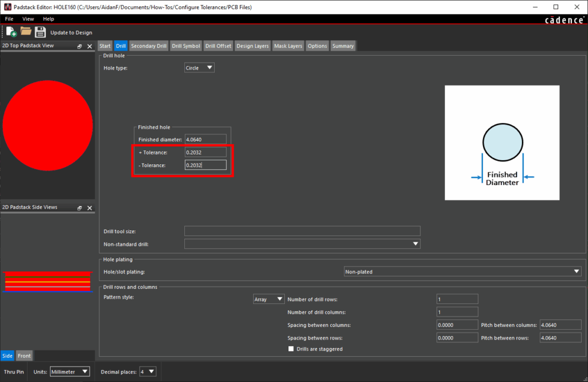This screenshot has width=588, height=382.
Task: Click the Pitch between rows field
Action: [x=560, y=338]
